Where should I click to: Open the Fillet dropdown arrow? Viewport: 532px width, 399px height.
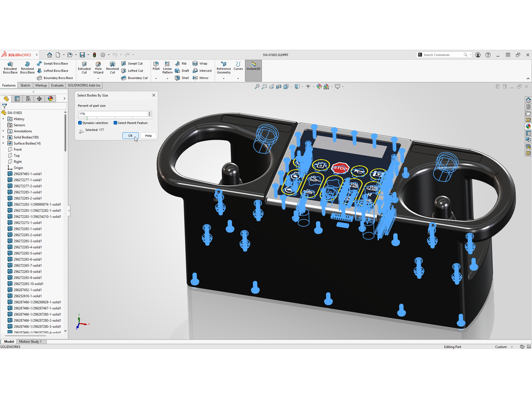click(156, 79)
